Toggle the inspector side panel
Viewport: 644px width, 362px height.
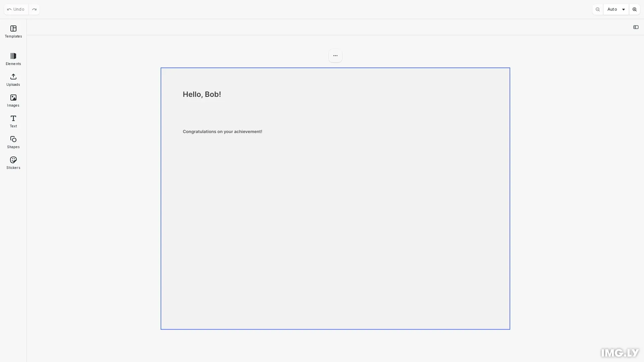[636, 27]
